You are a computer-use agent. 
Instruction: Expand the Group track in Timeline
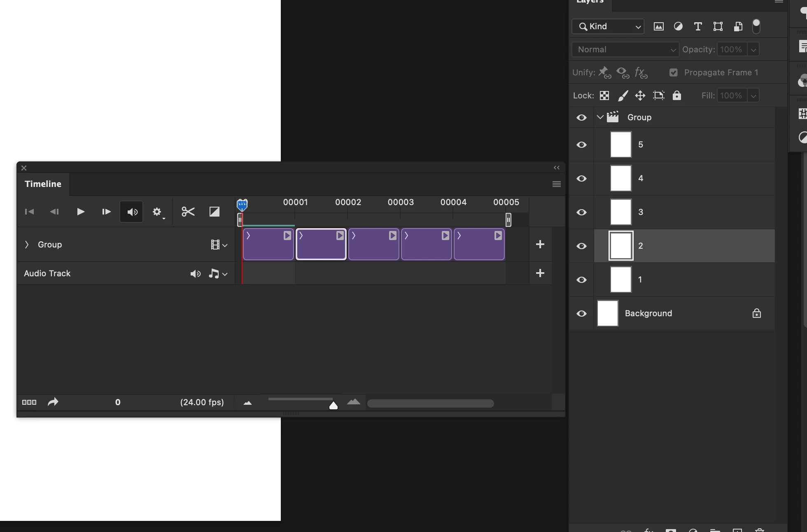(x=27, y=245)
